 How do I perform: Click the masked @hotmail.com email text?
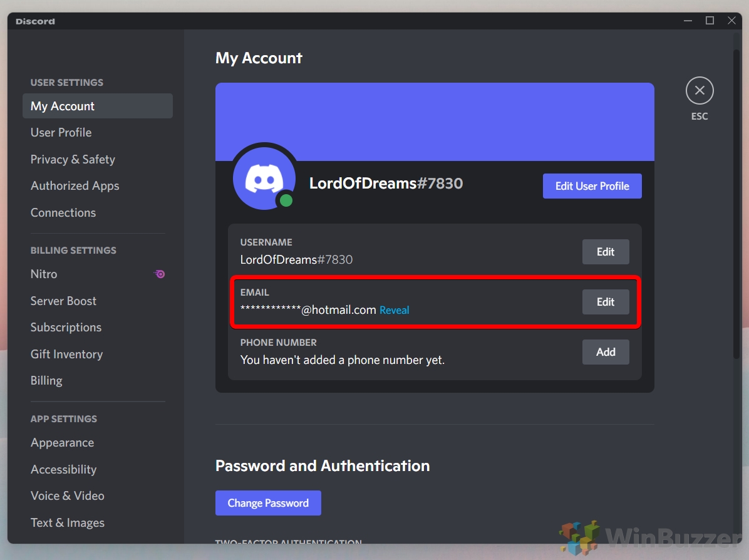pos(308,309)
